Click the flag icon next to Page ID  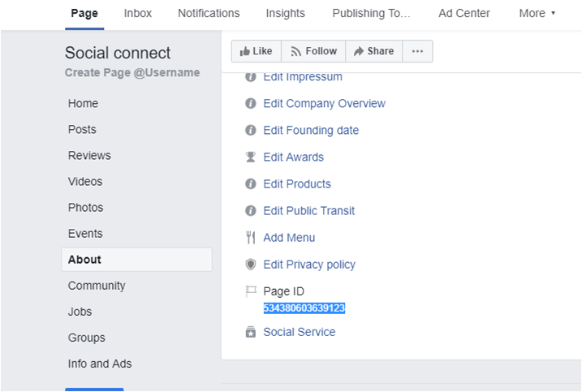251,291
